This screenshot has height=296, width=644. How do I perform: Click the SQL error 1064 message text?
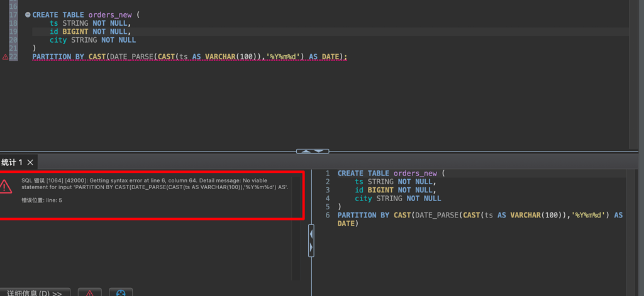[154, 184]
